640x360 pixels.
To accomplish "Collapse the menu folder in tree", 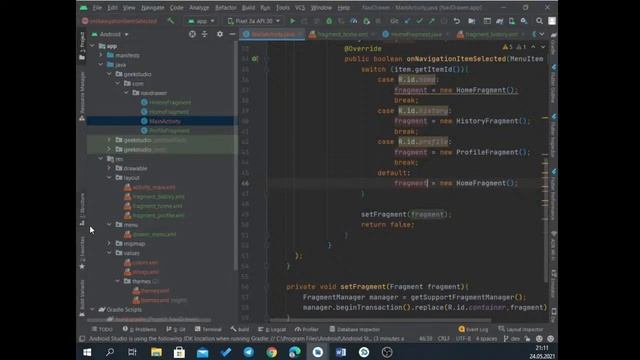I will click(109, 225).
